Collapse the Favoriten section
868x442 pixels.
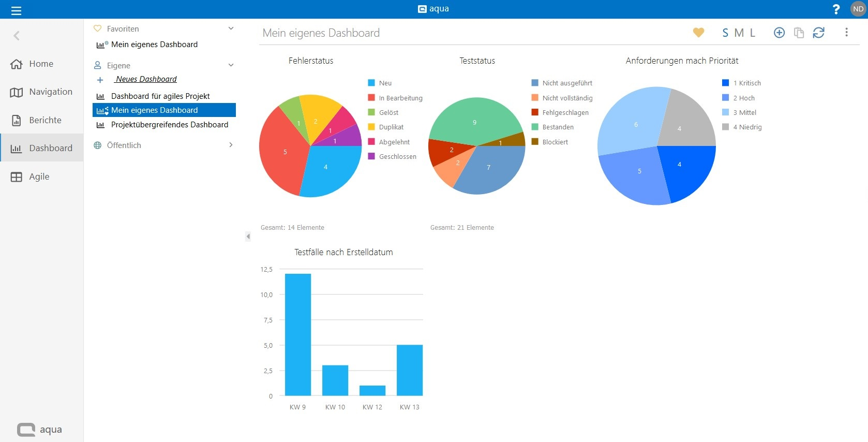click(x=231, y=29)
